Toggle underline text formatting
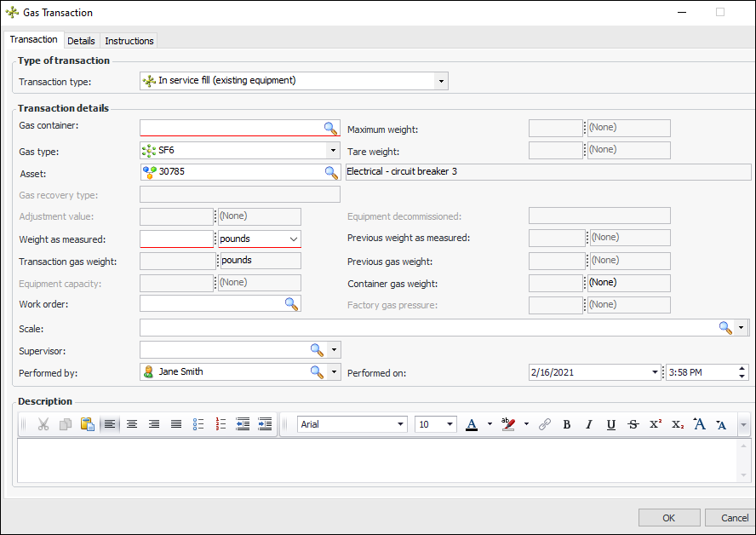This screenshot has height=535, width=756. coord(610,424)
